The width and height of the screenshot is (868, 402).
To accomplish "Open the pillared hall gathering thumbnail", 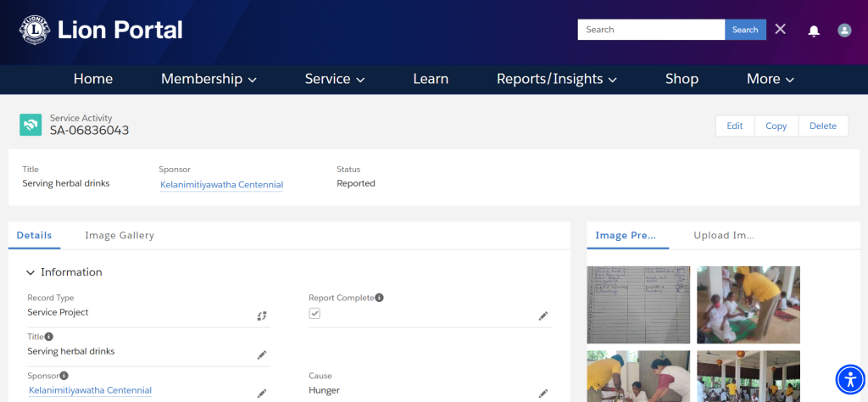I will tap(748, 376).
